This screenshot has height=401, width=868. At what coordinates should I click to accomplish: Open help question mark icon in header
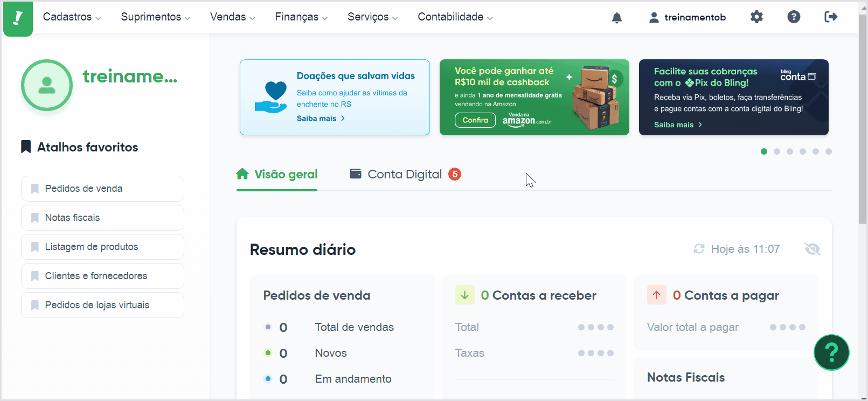tap(794, 17)
